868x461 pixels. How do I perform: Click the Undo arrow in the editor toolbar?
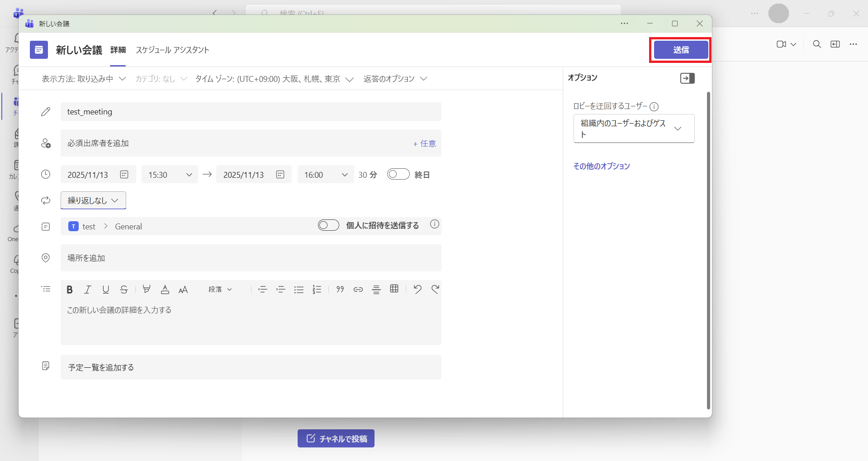417,289
